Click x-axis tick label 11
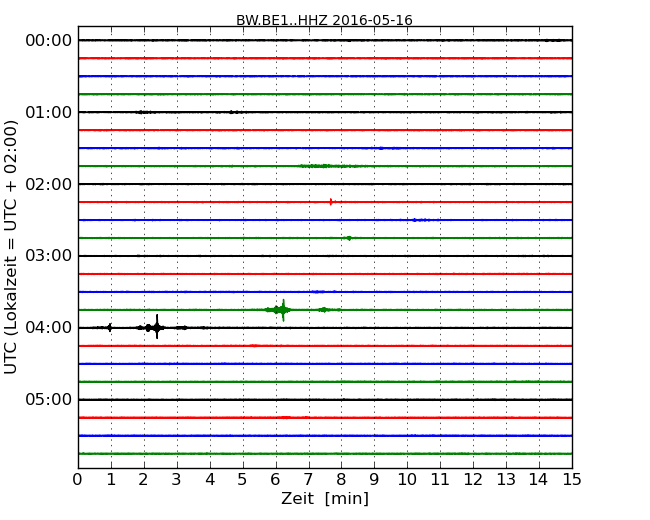 [440, 480]
